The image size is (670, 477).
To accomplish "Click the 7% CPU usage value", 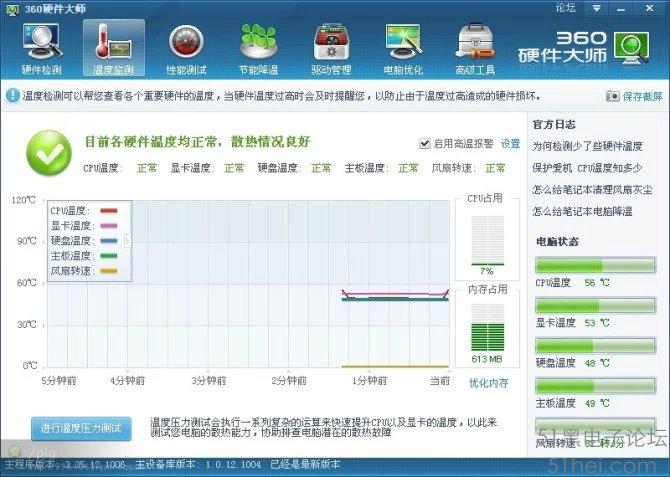I will tap(486, 271).
